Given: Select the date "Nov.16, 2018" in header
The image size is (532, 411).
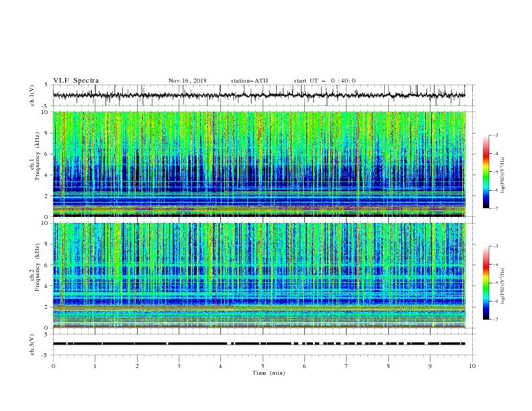Looking at the screenshot, I should click(x=187, y=81).
